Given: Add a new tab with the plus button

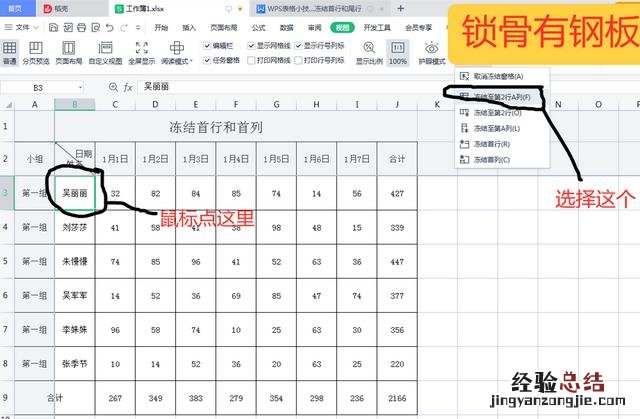Looking at the screenshot, I should point(400,8).
